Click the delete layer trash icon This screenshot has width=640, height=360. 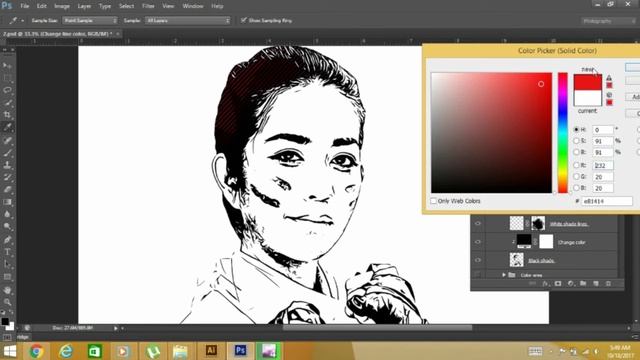coord(608,283)
